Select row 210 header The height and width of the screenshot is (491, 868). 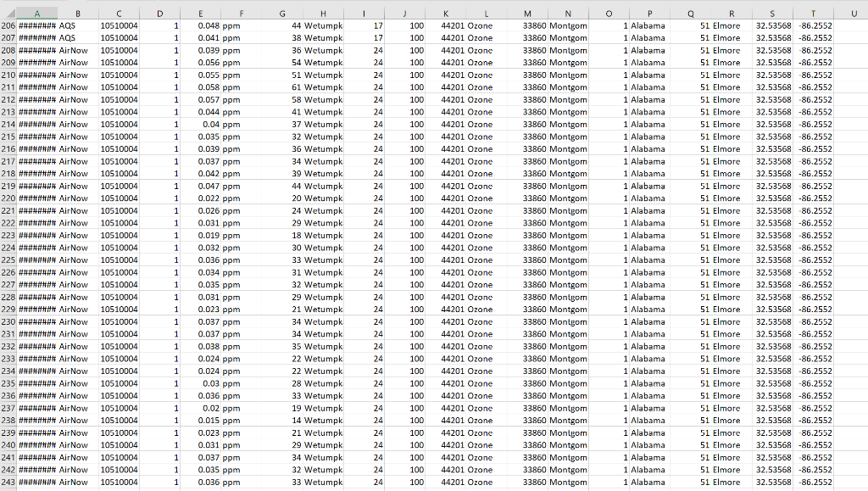(8, 75)
